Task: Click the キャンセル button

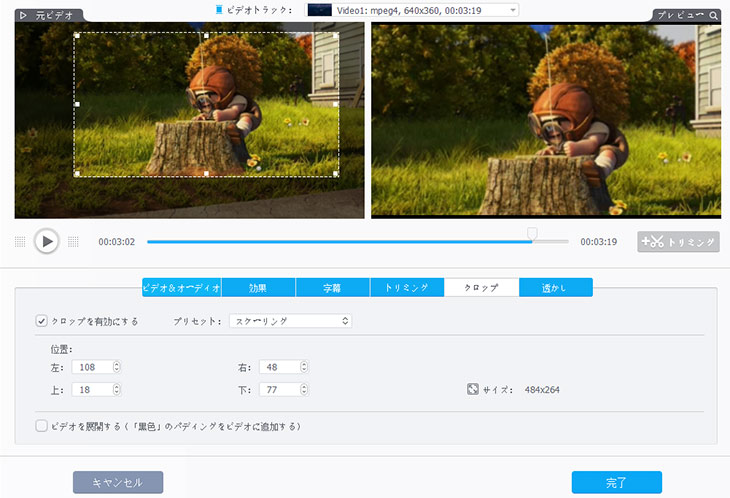Action: click(x=118, y=482)
